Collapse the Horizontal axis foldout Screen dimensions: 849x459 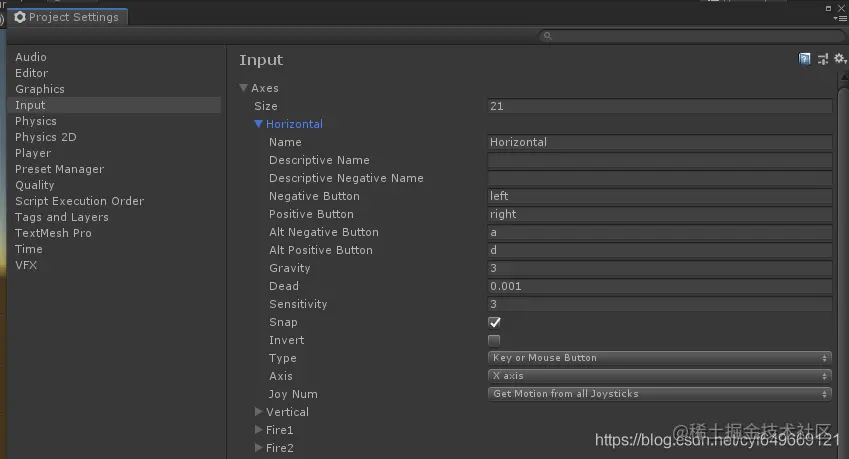pos(258,124)
